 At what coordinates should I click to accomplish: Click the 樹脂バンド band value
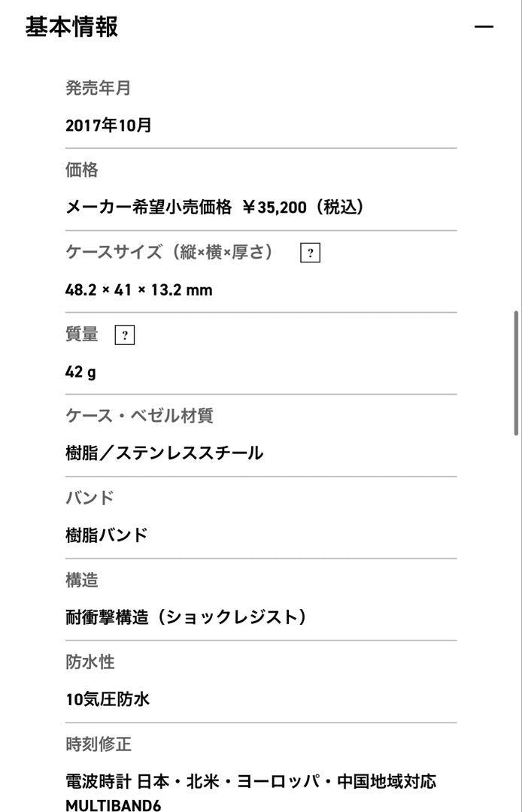[x=106, y=535]
